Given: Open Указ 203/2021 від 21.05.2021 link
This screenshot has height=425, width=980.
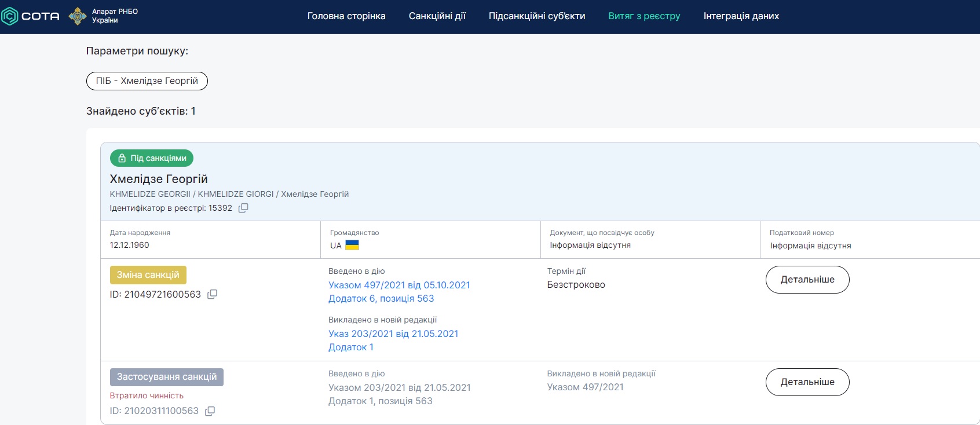Looking at the screenshot, I should click(x=393, y=334).
